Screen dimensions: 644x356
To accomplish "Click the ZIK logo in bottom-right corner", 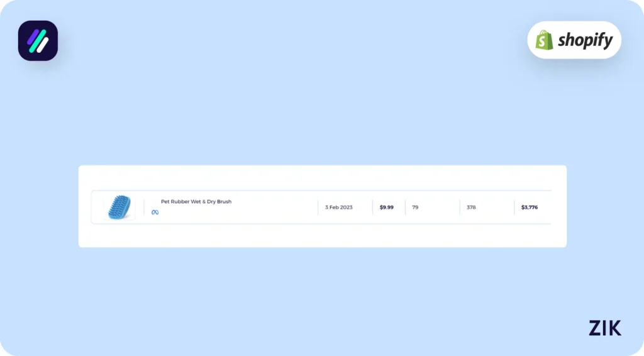I will [604, 328].
